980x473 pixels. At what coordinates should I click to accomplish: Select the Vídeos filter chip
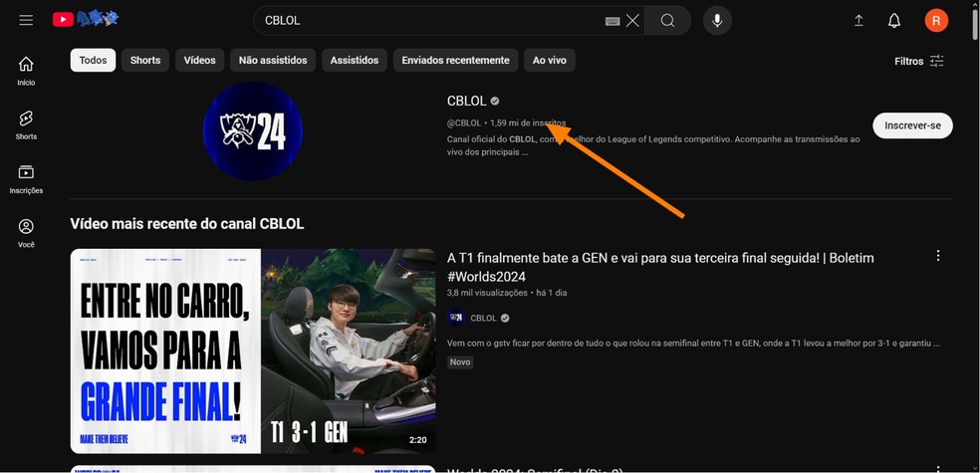click(200, 60)
